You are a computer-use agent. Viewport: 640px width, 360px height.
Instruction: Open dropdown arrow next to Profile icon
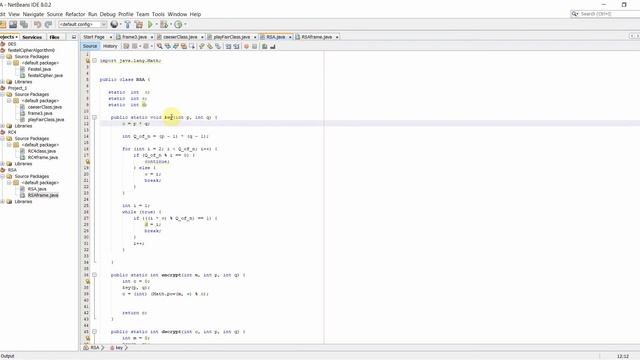[x=185, y=24]
